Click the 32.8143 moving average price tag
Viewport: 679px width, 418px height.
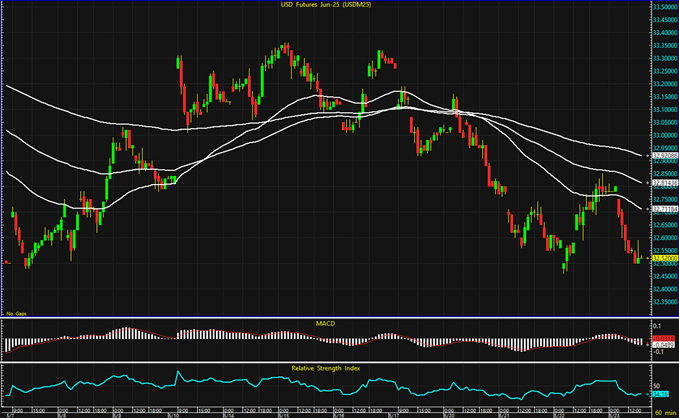[x=662, y=183]
